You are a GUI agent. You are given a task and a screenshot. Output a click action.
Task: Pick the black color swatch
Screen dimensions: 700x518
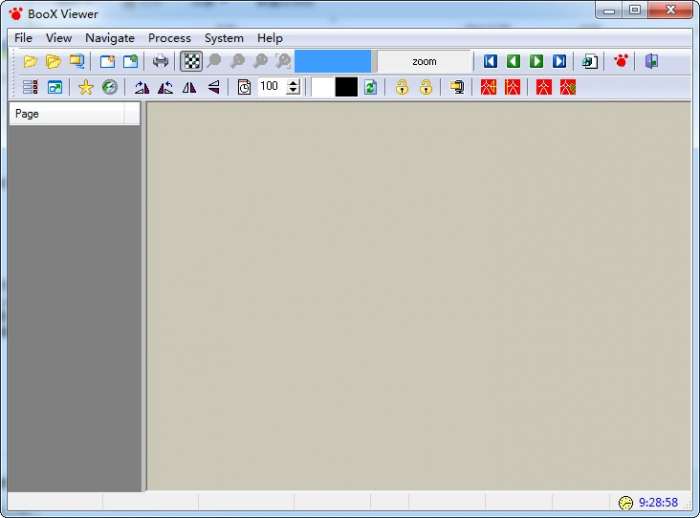point(346,87)
